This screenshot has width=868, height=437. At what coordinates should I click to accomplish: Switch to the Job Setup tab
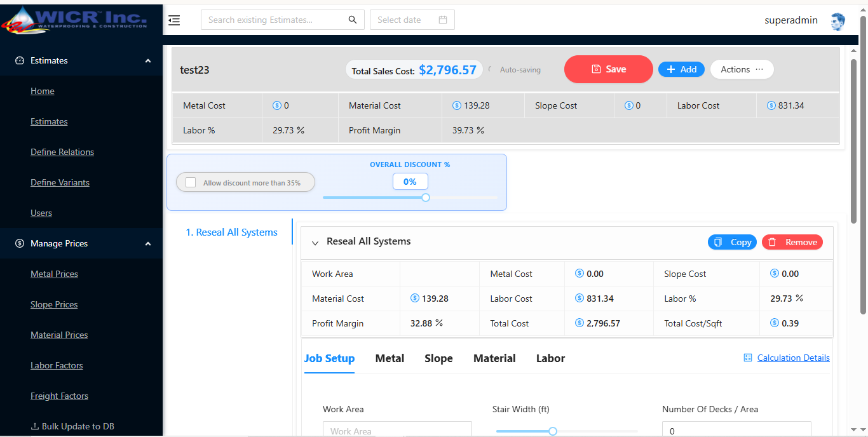(x=329, y=358)
